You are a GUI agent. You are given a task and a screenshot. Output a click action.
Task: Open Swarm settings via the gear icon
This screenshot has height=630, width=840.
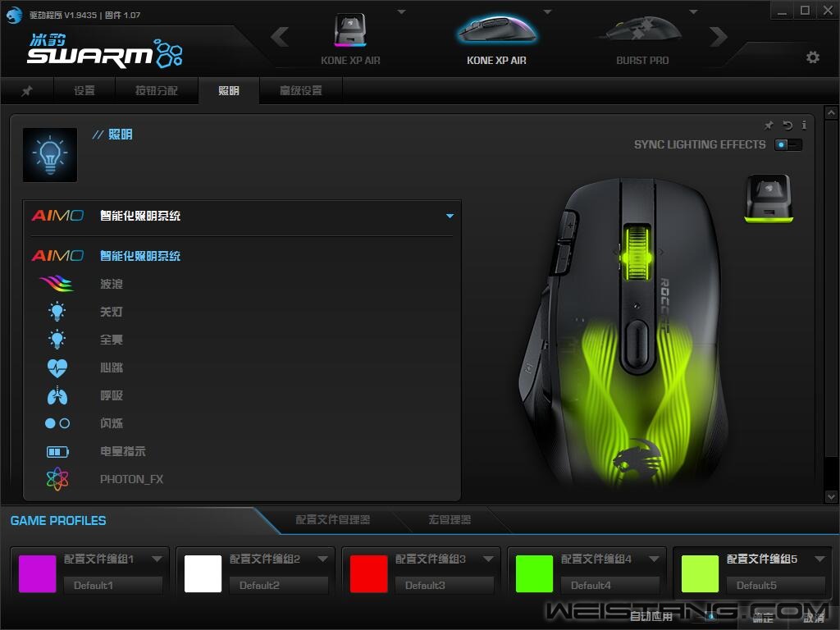813,57
